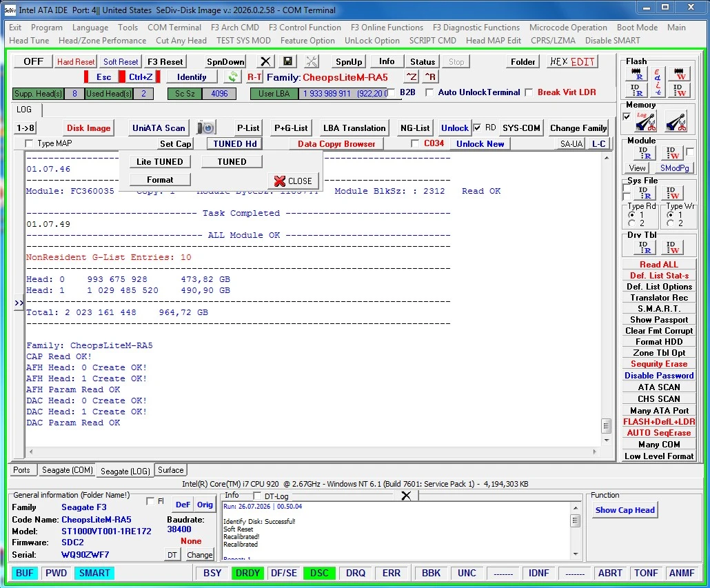The width and height of the screenshot is (710, 588).
Task: Click the ^R control button
Action: coord(431,77)
